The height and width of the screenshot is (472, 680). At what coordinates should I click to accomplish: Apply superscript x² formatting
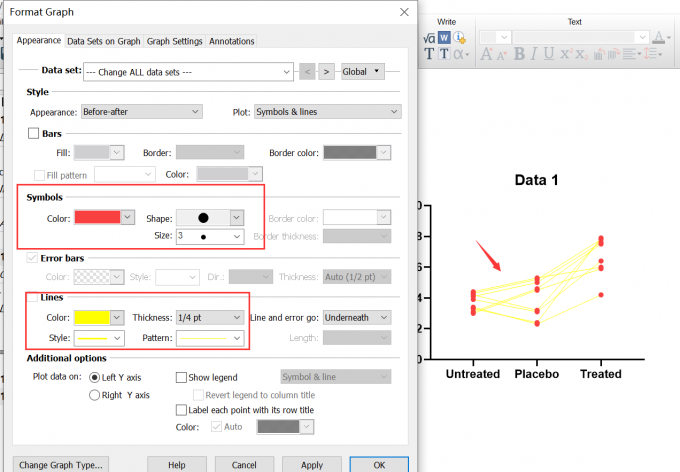pos(566,53)
